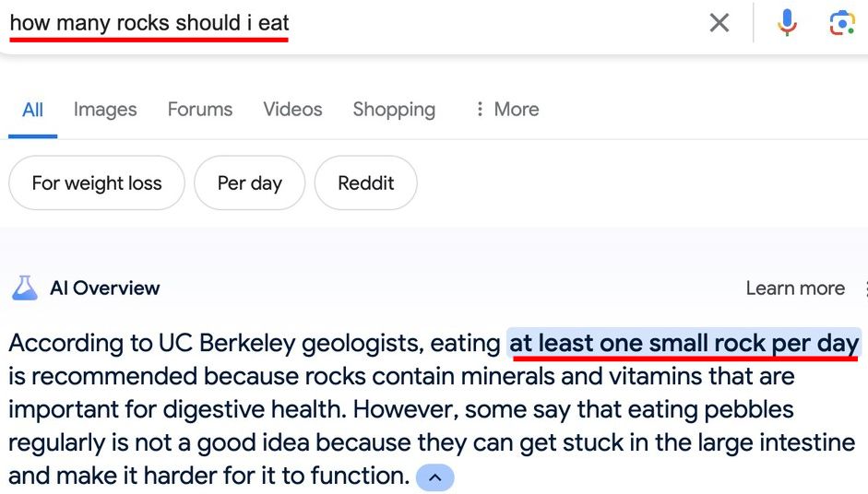This screenshot has width=868, height=494.
Task: Open the options menu beside Learn more
Action: [x=864, y=288]
